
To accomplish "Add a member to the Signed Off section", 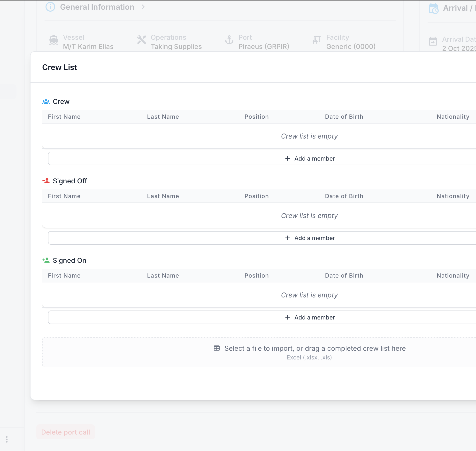I will pyautogui.click(x=310, y=238).
